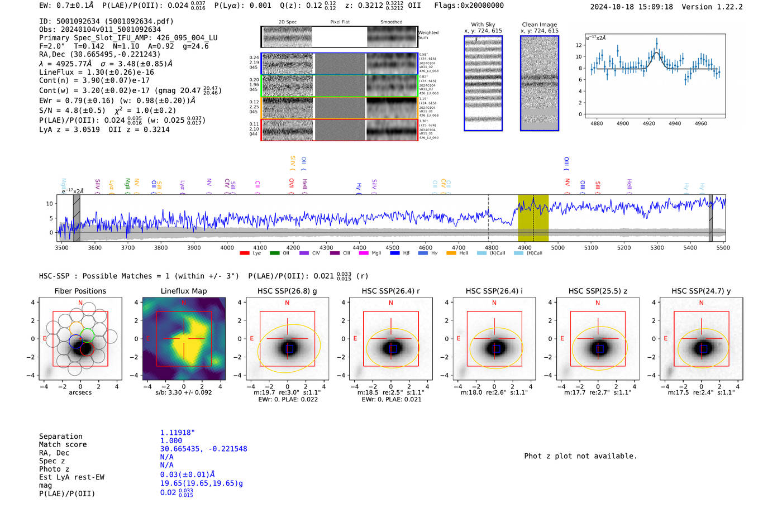Click the EWr = 0.79(±0.16) line

pos(117,100)
